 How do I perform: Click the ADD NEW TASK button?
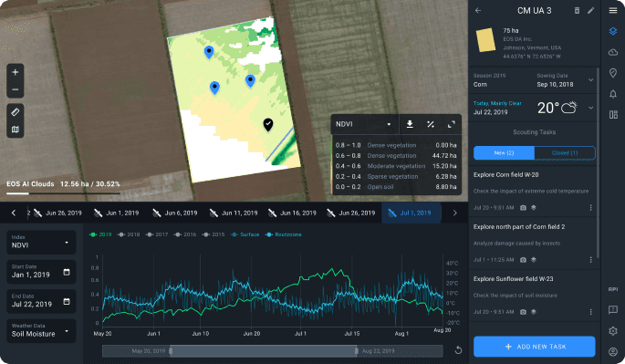coord(534,347)
